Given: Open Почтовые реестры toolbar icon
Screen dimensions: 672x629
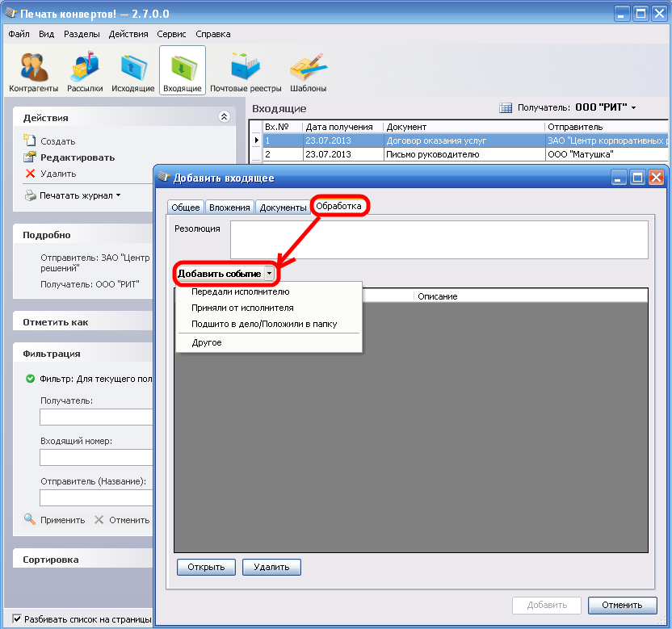Looking at the screenshot, I should coord(246,71).
